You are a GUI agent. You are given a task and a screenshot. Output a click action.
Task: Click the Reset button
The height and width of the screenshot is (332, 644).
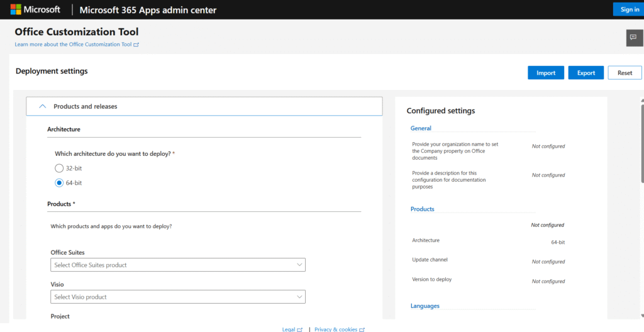click(x=625, y=73)
